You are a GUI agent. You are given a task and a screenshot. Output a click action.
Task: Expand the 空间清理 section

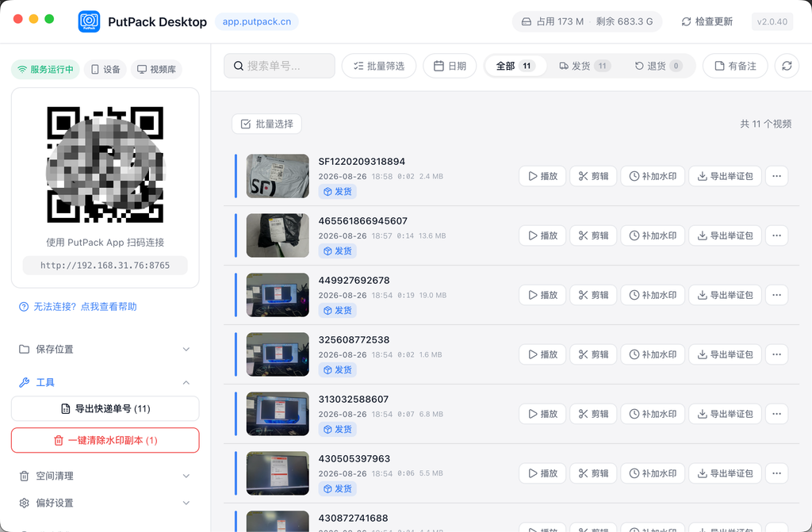105,476
